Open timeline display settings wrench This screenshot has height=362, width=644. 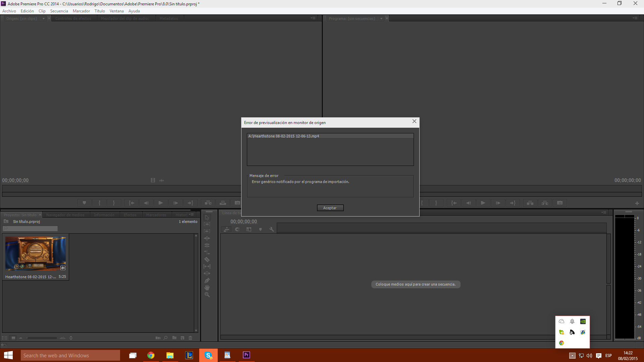click(x=271, y=229)
